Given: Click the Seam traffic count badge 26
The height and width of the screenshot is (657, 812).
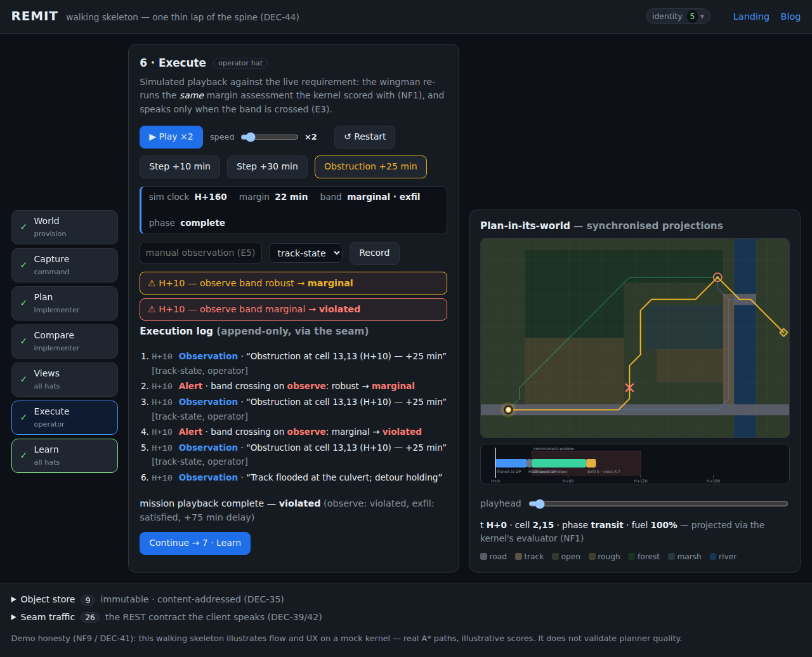Looking at the screenshot, I should [x=91, y=617].
